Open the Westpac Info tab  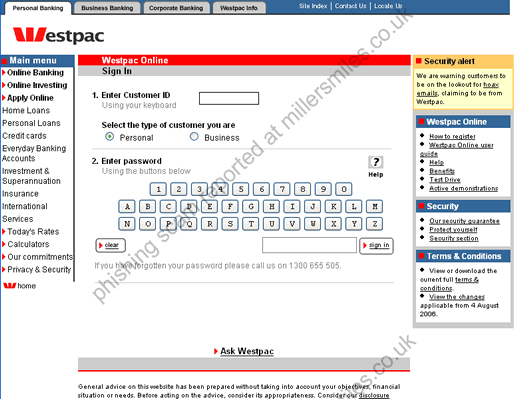pyautogui.click(x=239, y=8)
